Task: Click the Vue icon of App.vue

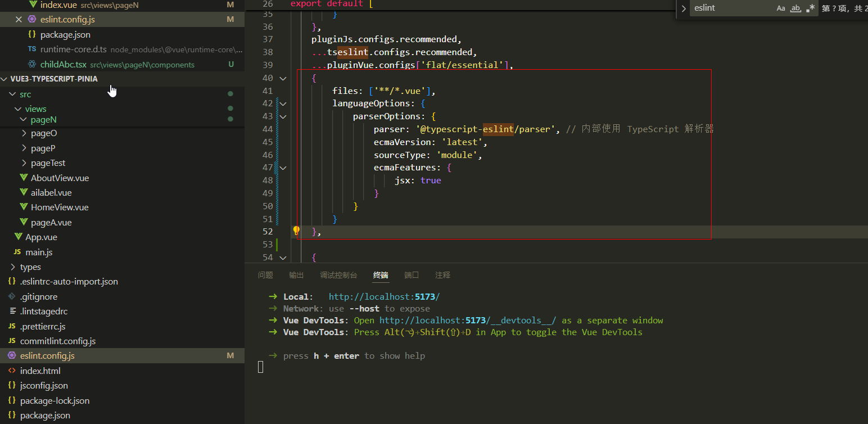Action: (18, 237)
